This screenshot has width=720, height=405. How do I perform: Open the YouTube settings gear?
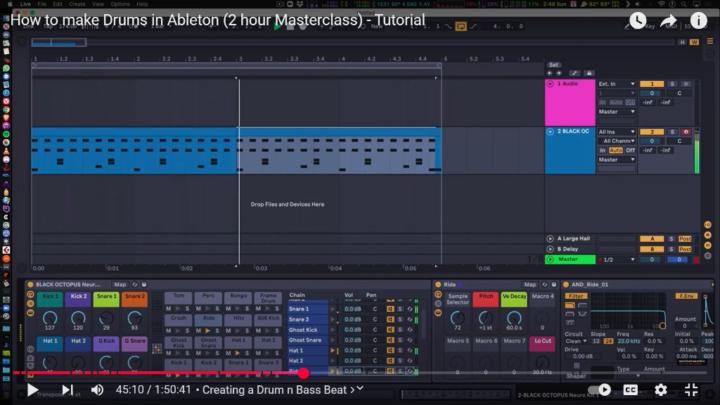click(x=660, y=390)
